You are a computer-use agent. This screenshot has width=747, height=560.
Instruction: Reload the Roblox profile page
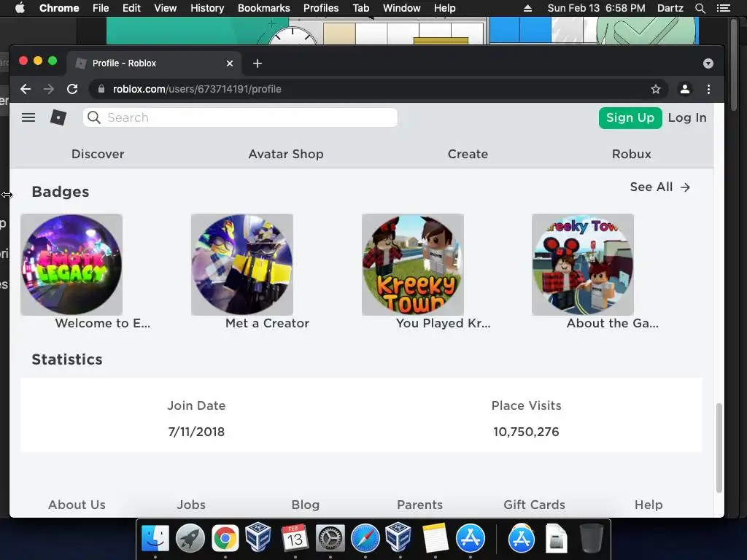click(72, 89)
